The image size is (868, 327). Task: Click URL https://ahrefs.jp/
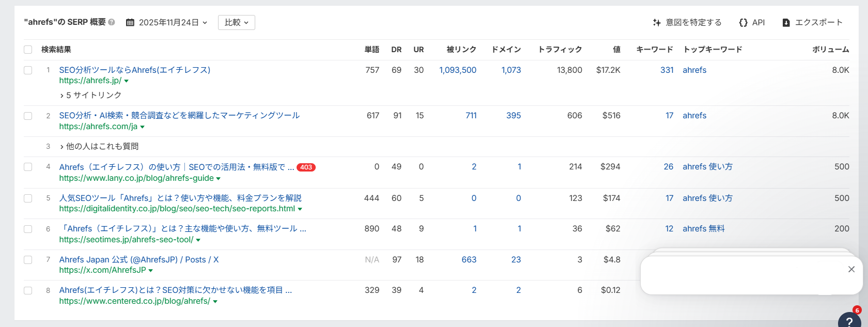coord(90,81)
